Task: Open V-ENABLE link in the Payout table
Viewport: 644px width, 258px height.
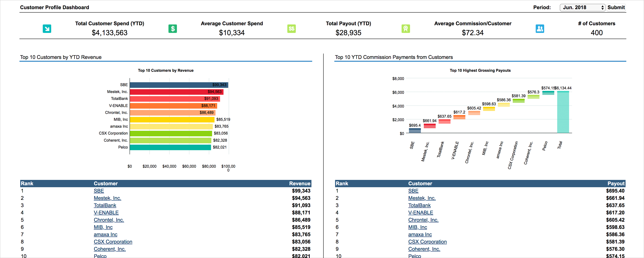Action: pos(421,213)
